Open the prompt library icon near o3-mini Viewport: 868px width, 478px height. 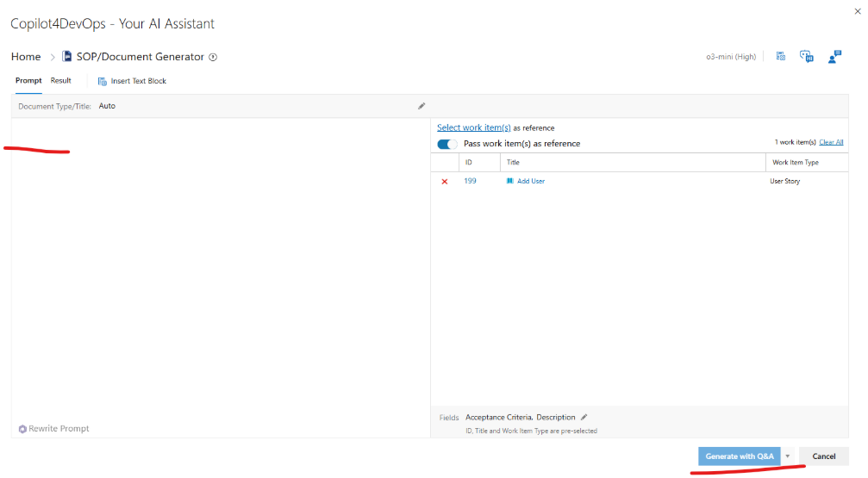click(781, 57)
